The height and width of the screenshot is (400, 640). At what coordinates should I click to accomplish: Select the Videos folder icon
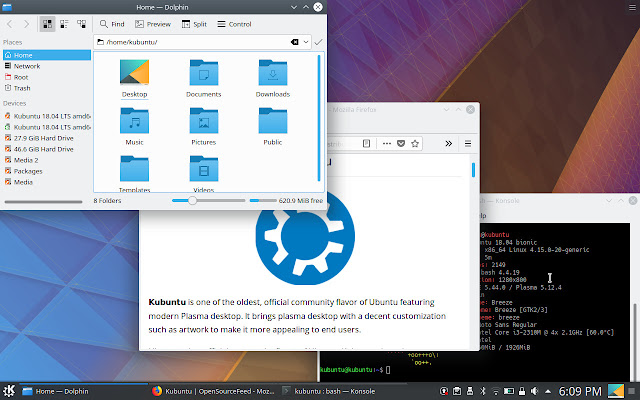coord(204,168)
